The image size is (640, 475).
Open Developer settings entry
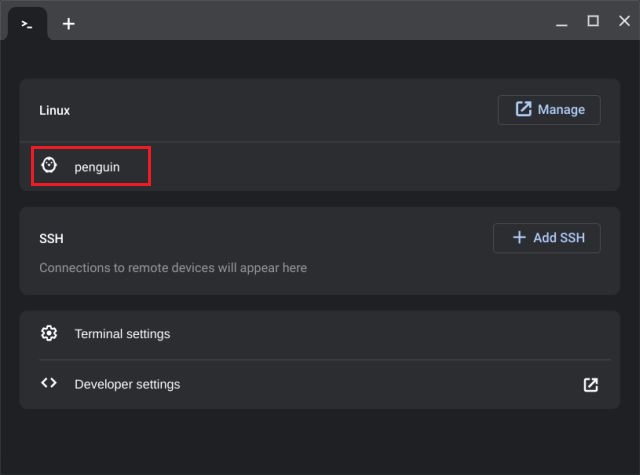coord(127,384)
